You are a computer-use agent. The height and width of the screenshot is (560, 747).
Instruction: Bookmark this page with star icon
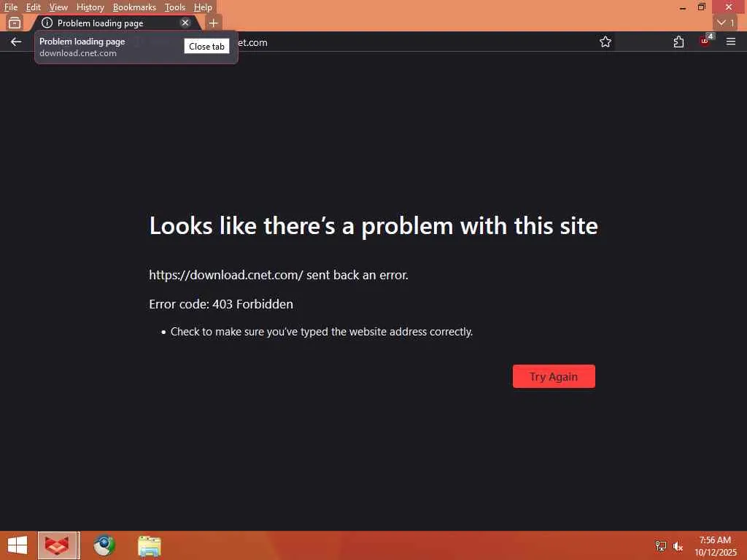coord(605,42)
